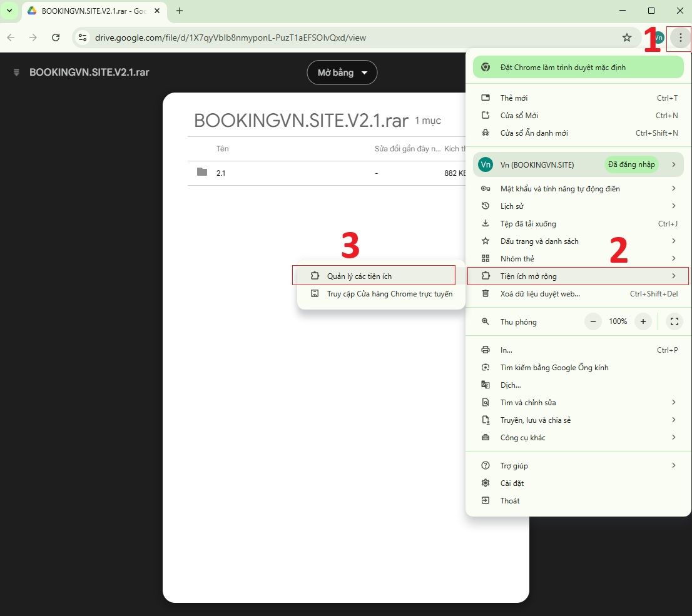Select Thẻ mới menu item

(579, 98)
